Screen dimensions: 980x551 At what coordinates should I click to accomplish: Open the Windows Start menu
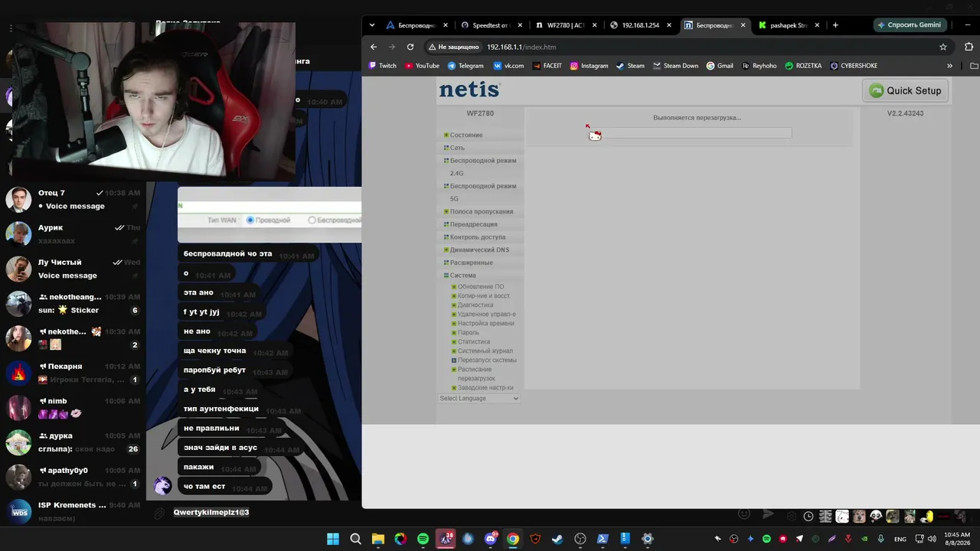[x=333, y=539]
